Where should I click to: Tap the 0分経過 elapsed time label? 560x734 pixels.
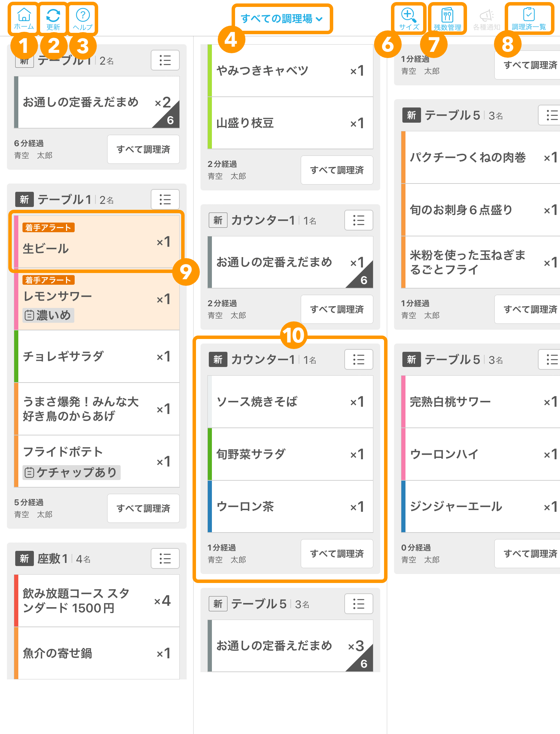point(416,547)
